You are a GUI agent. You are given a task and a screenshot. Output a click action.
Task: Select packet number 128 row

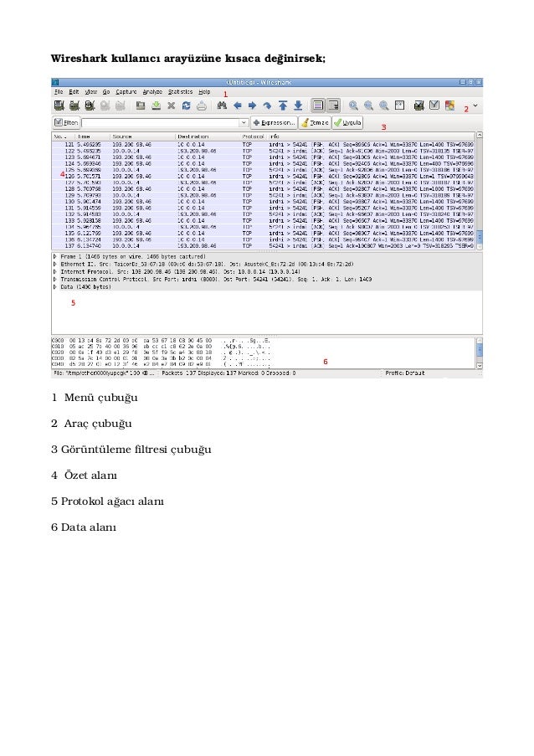[263, 188]
